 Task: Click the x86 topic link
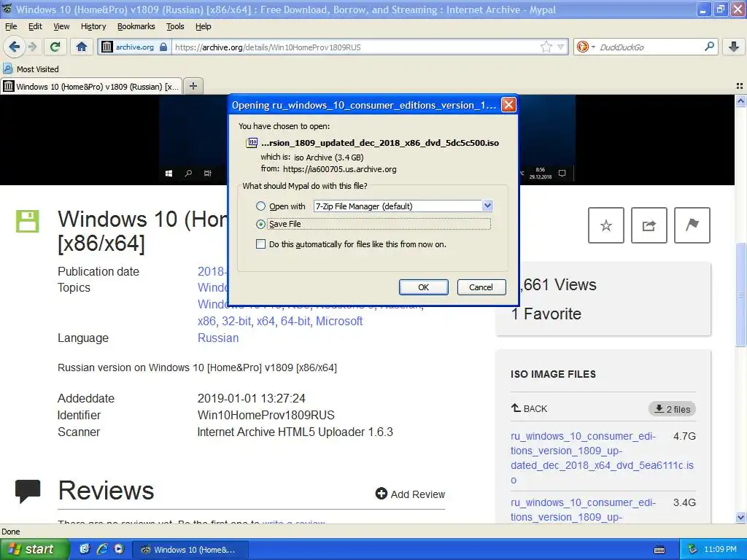pos(206,321)
